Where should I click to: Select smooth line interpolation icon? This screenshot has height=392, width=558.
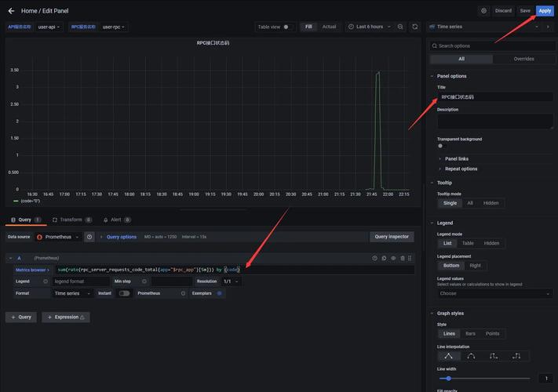pyautogui.click(x=471, y=356)
